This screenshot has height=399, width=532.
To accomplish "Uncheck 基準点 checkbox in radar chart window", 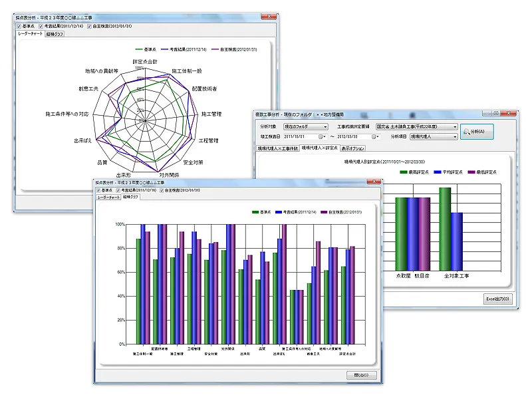I will pyautogui.click(x=19, y=26).
